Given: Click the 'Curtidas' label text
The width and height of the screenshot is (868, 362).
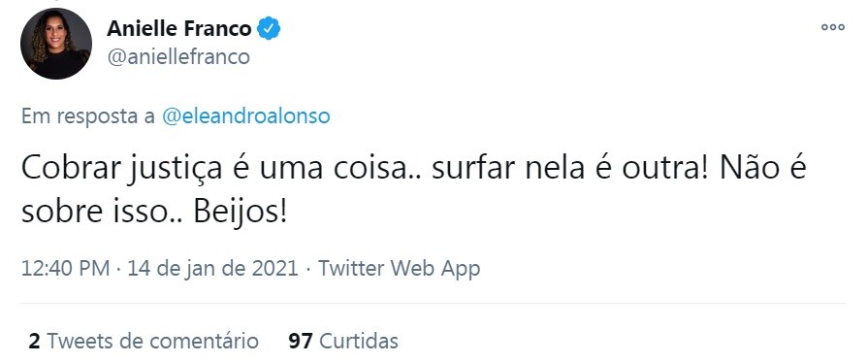Looking at the screenshot, I should [359, 341].
